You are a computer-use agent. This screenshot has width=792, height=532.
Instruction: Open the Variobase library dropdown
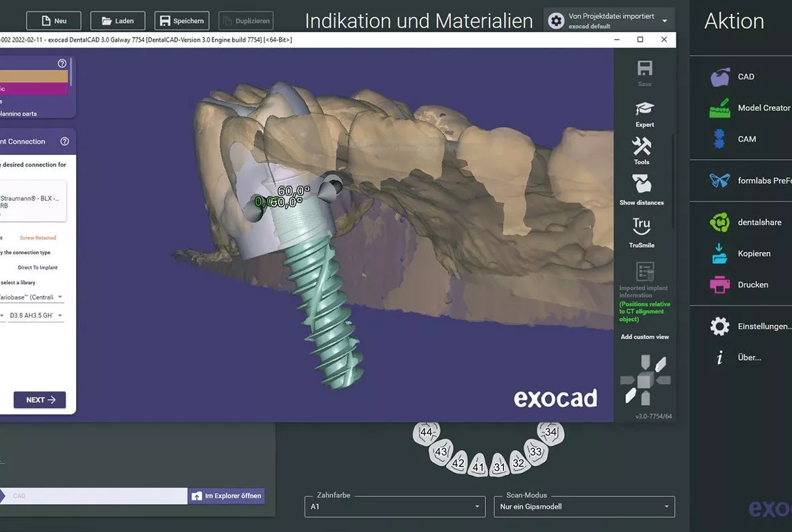click(x=32, y=298)
